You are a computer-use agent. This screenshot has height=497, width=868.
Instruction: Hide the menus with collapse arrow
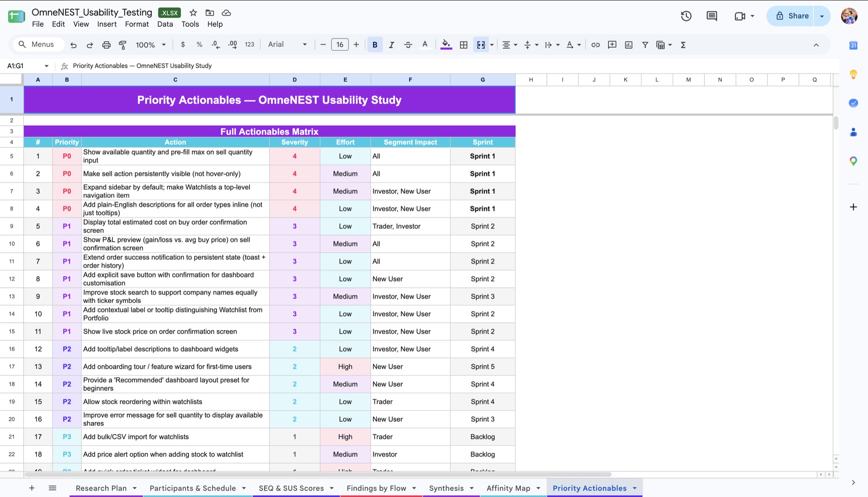pos(816,45)
